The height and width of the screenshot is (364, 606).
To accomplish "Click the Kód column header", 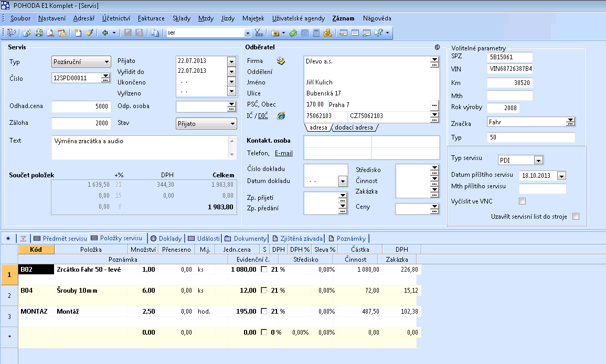I will pyautogui.click(x=36, y=249).
